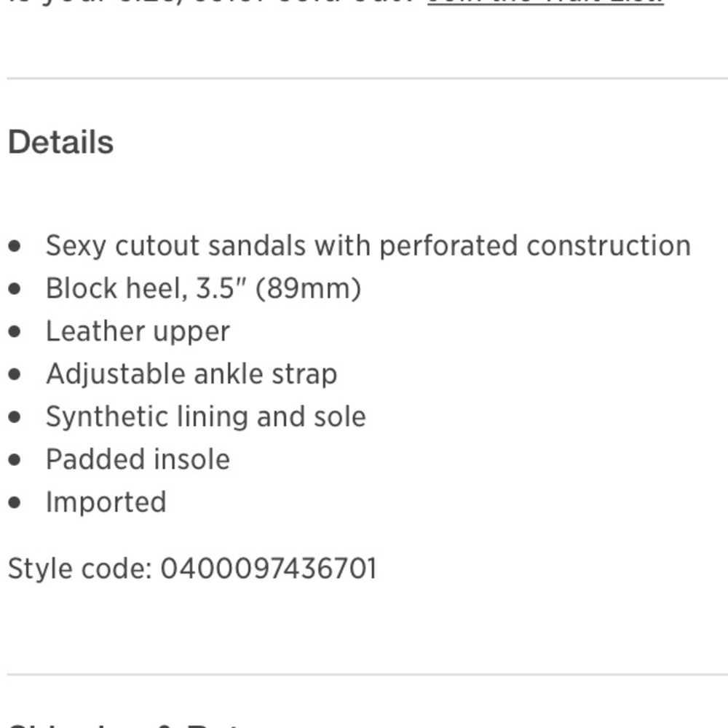Image resolution: width=728 pixels, height=728 pixels.
Task: Click the bullet before 'Sexy cutout sandals'
Action: click(x=15, y=247)
